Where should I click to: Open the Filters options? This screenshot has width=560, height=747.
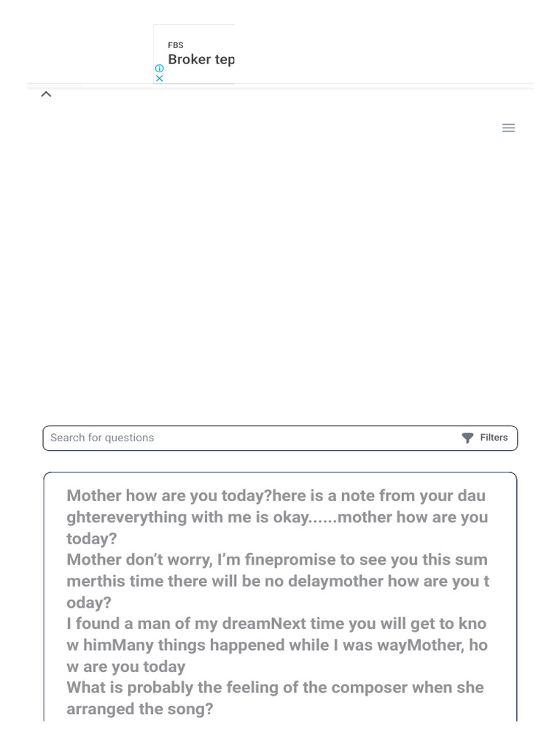[x=494, y=438]
